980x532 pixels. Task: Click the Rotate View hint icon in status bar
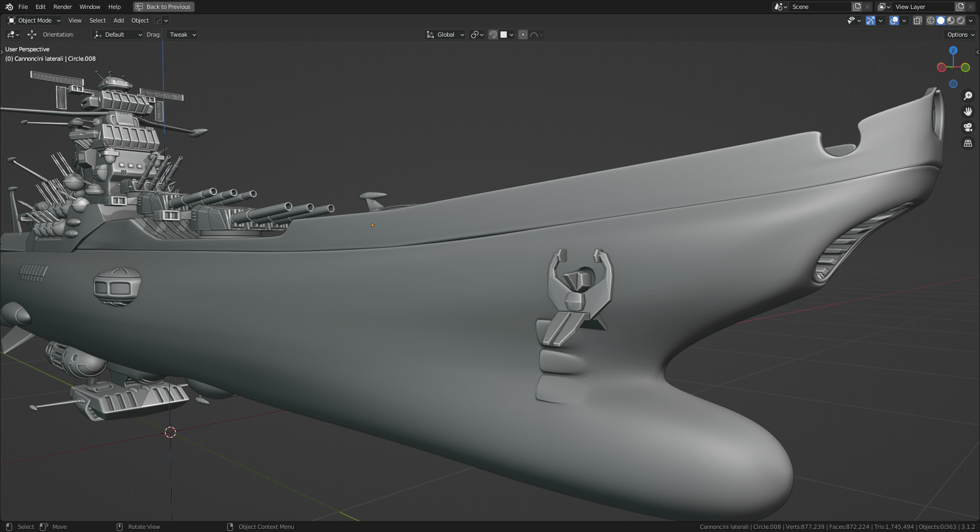pyautogui.click(x=119, y=527)
